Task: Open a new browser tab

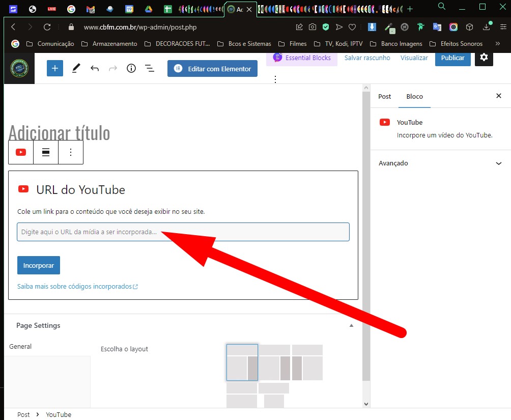Action: click(x=410, y=9)
